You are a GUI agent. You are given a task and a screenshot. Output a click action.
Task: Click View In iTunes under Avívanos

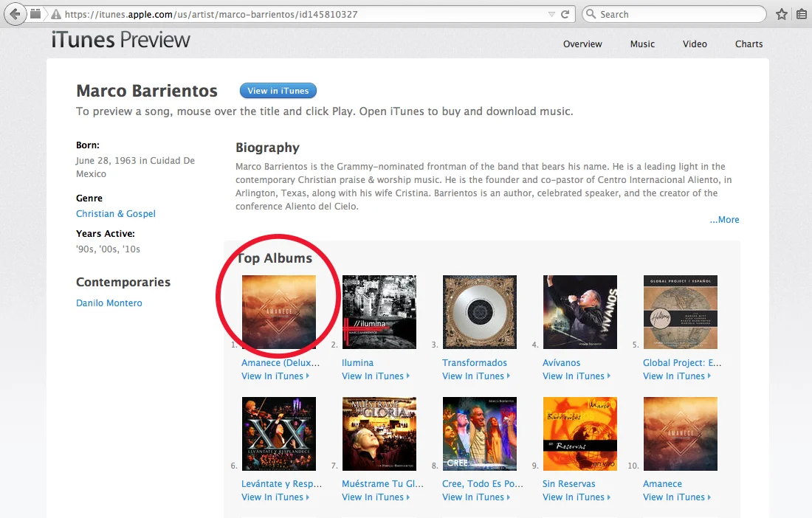point(577,376)
